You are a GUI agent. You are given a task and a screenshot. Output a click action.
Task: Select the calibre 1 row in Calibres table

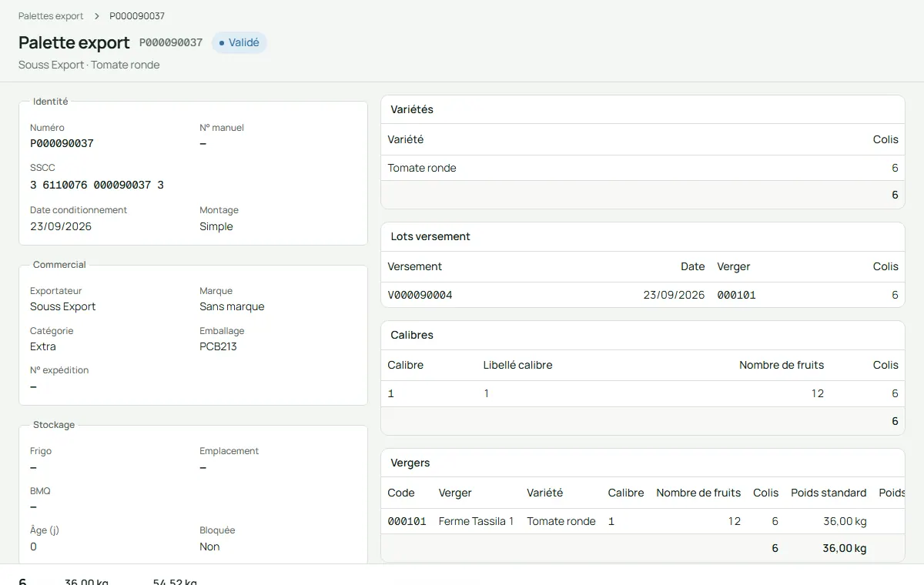point(643,393)
